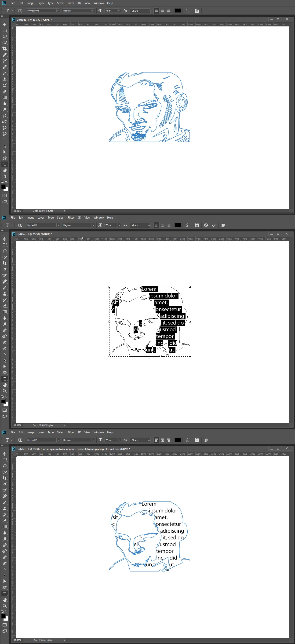295x644 pixels.
Task: Open Layer menu in middle window
Action: pyautogui.click(x=41, y=217)
